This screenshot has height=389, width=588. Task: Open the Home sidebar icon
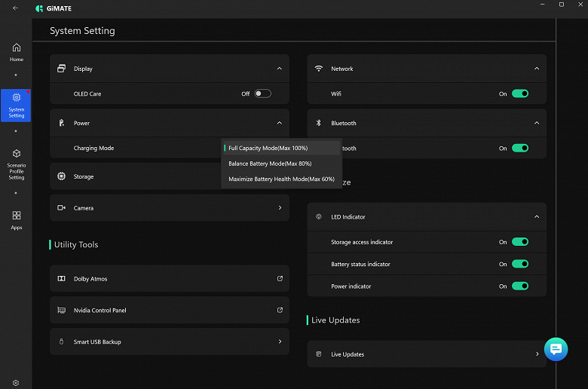16,51
